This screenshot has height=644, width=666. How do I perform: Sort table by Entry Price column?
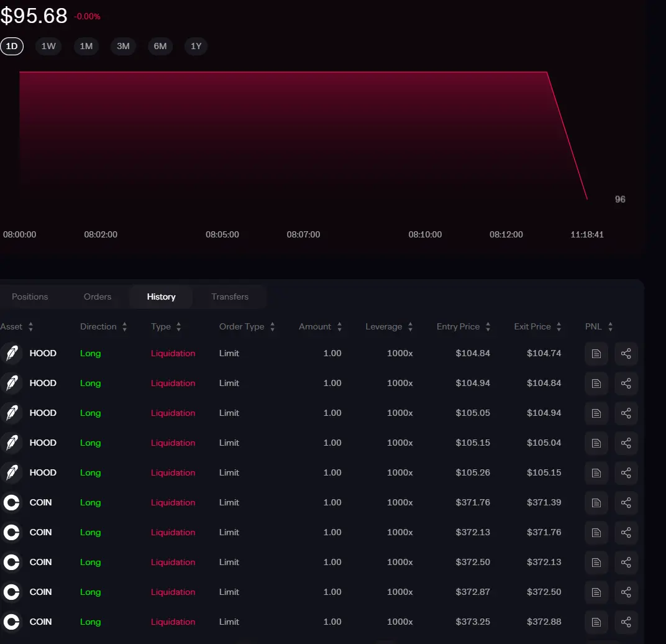(x=463, y=326)
